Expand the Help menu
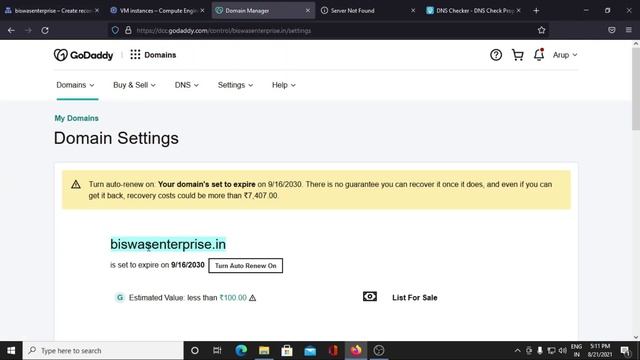This screenshot has width=640, height=360. pyautogui.click(x=284, y=85)
